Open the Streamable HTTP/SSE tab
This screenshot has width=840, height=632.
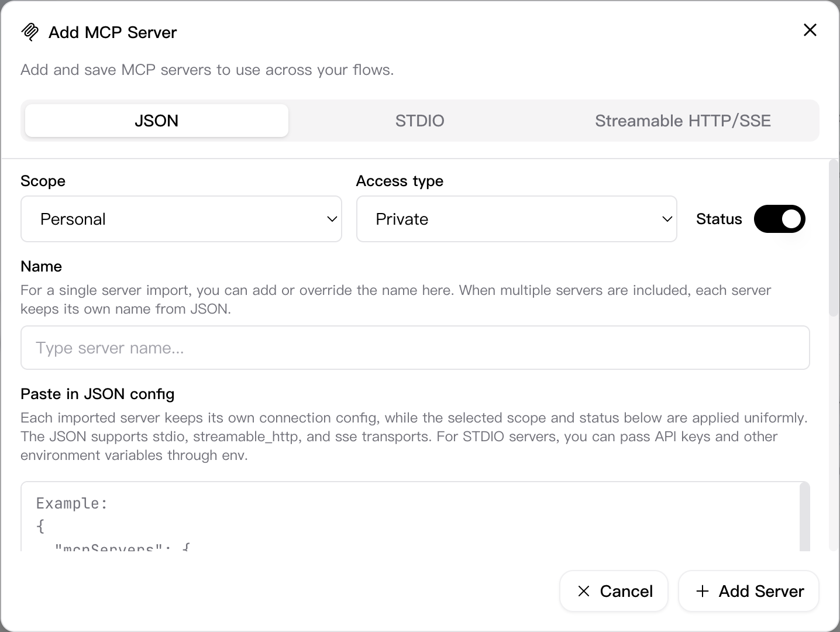point(683,121)
